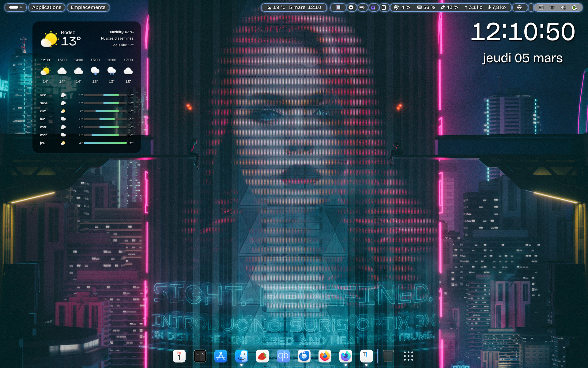588x368 pixels.
Task: Open the Wi-Fi network menu
Action: click(x=552, y=7)
